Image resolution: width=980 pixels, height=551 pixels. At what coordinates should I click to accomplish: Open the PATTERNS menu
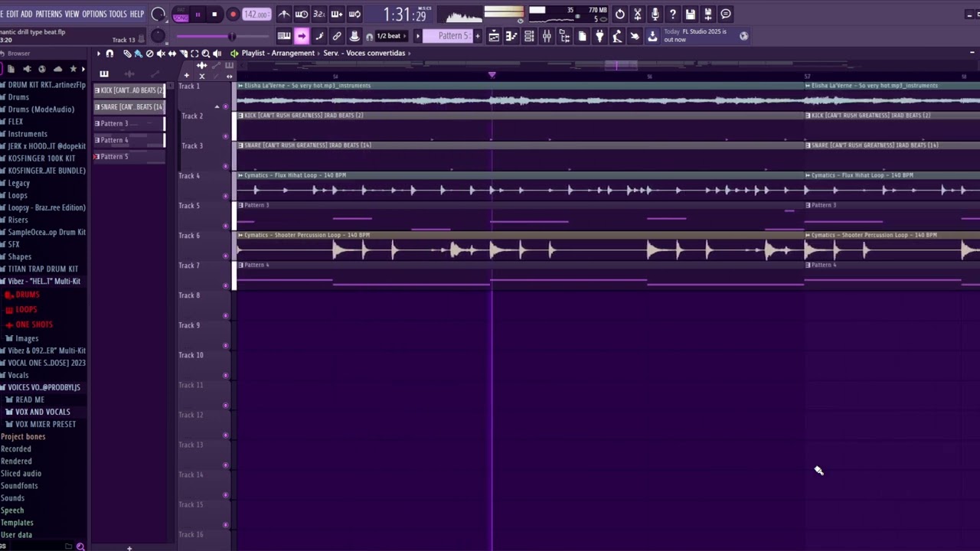tap(49, 14)
